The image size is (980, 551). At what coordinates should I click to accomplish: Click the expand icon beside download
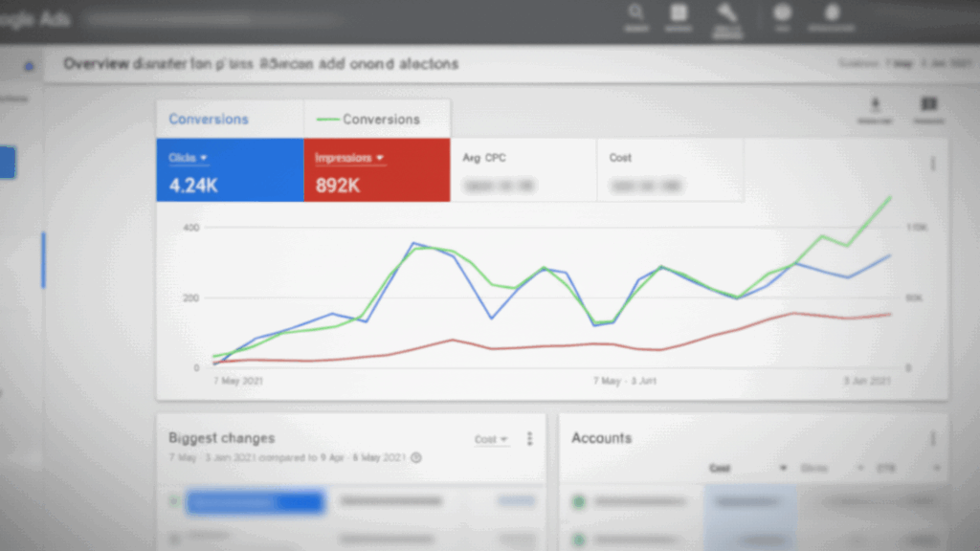tap(928, 104)
